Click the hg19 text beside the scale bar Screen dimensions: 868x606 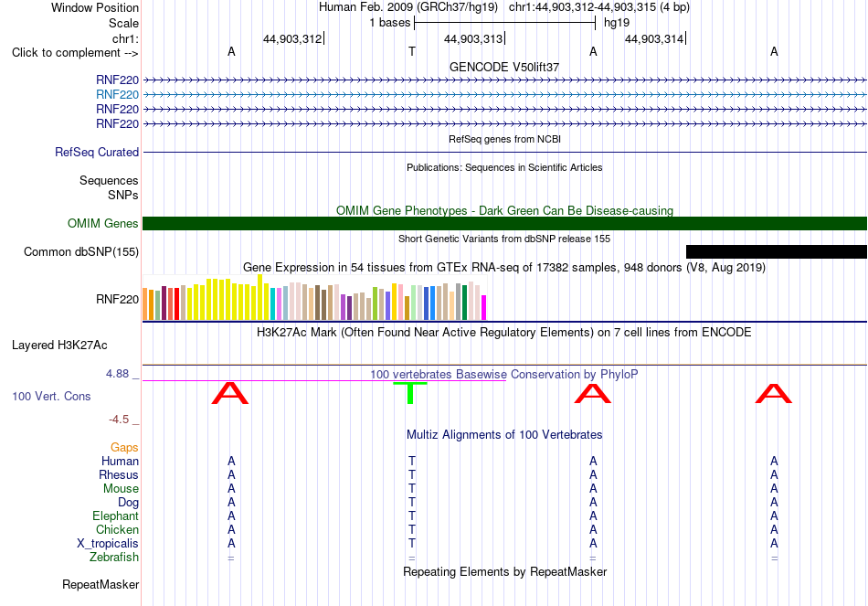617,23
